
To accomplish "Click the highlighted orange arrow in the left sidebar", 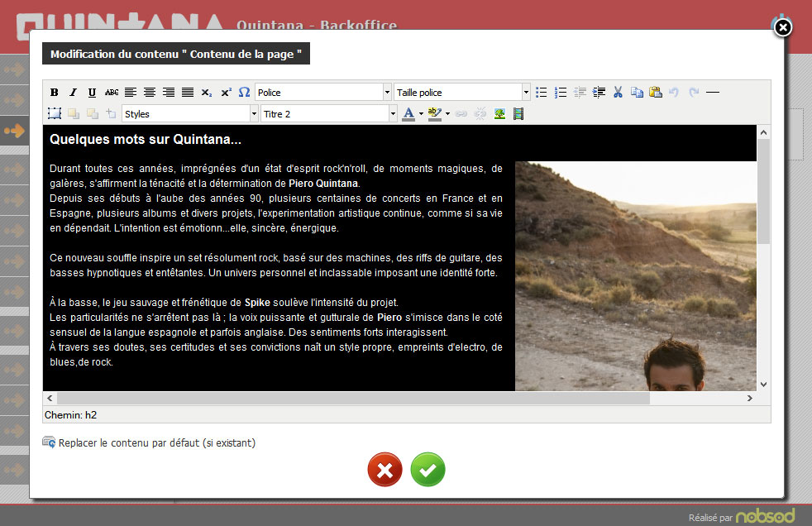I will [15, 131].
